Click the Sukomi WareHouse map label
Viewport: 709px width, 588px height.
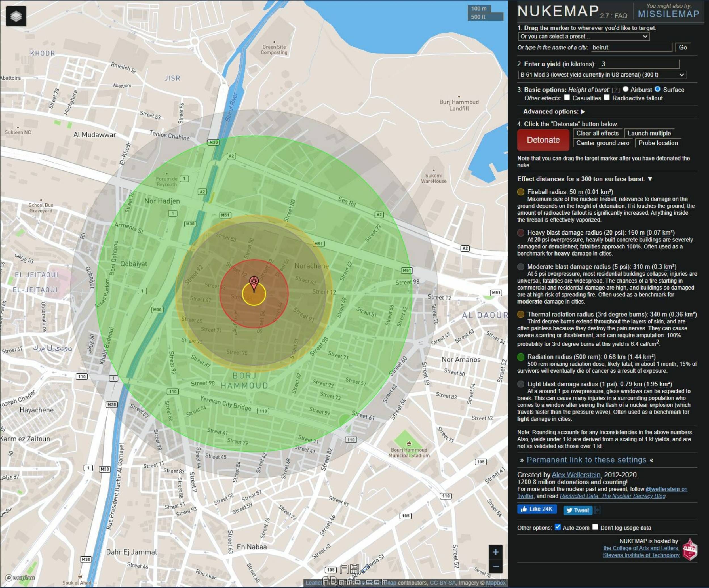pos(434,178)
